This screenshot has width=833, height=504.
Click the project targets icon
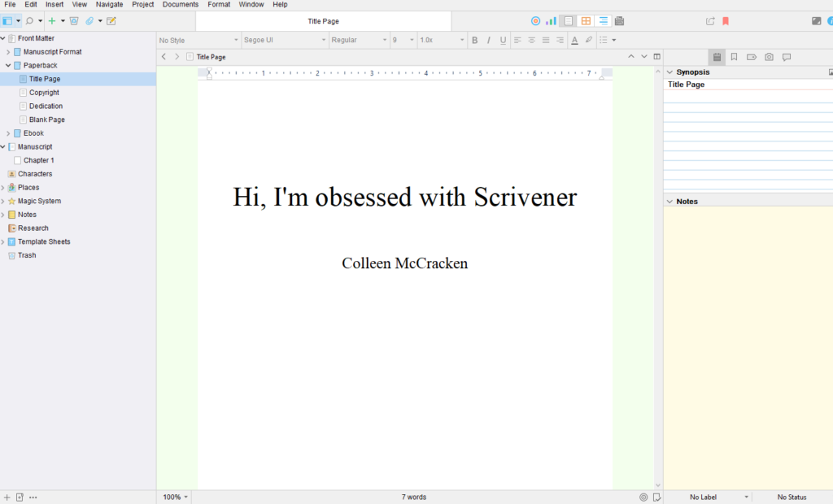coord(535,21)
